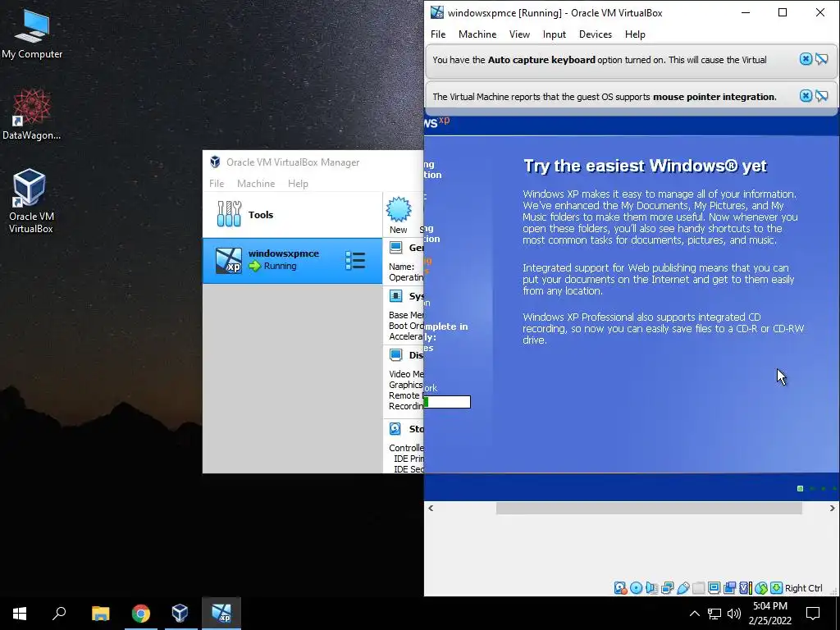Click the mouse integration indicator icon
840x630 pixels.
click(760, 587)
